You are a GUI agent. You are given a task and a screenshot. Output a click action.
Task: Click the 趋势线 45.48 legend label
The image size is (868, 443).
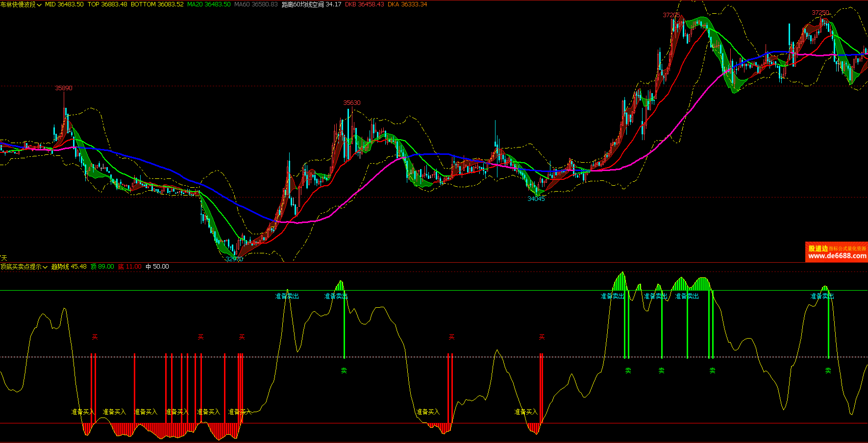pos(69,267)
